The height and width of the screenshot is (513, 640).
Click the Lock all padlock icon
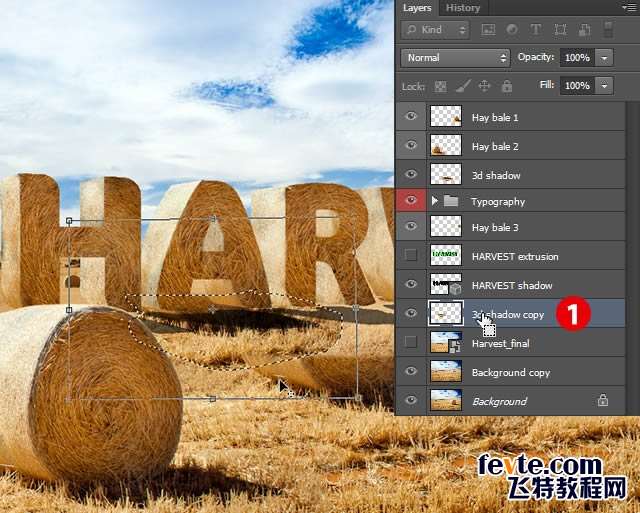507,87
